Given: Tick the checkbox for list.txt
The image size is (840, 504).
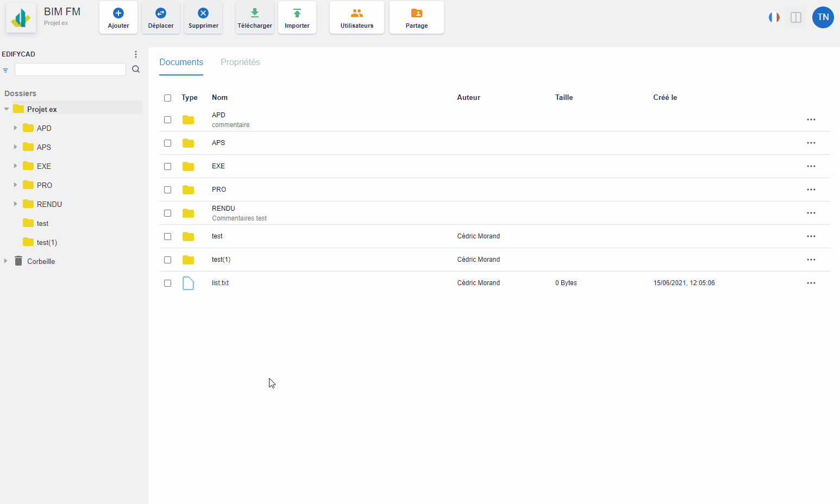Looking at the screenshot, I should pyautogui.click(x=167, y=283).
